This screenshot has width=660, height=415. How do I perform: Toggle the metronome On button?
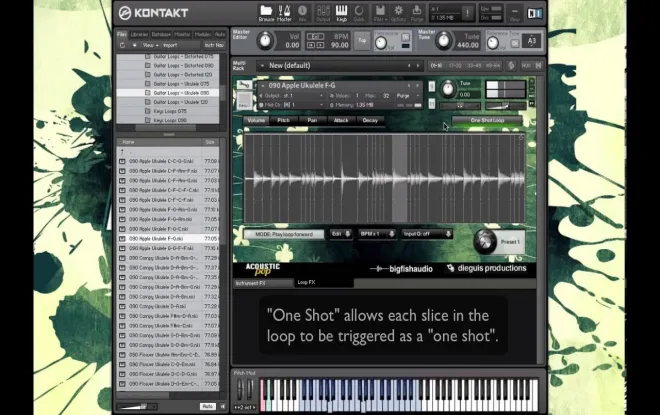click(x=405, y=37)
